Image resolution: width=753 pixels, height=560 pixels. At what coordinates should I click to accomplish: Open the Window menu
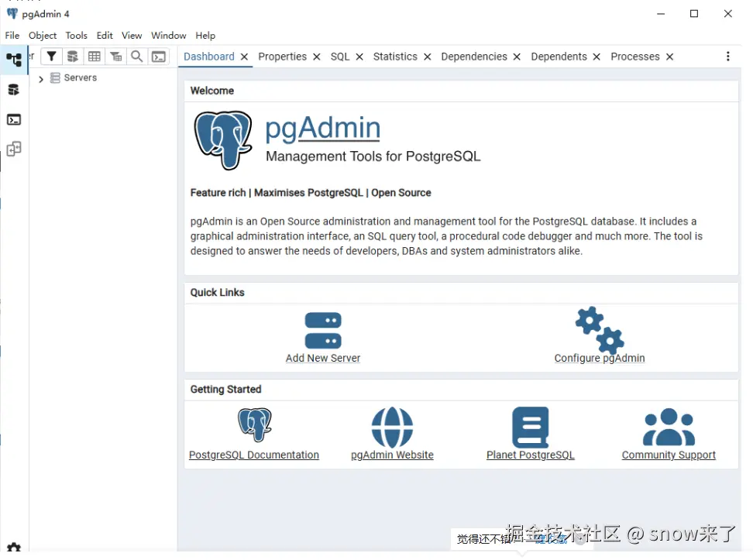point(169,36)
